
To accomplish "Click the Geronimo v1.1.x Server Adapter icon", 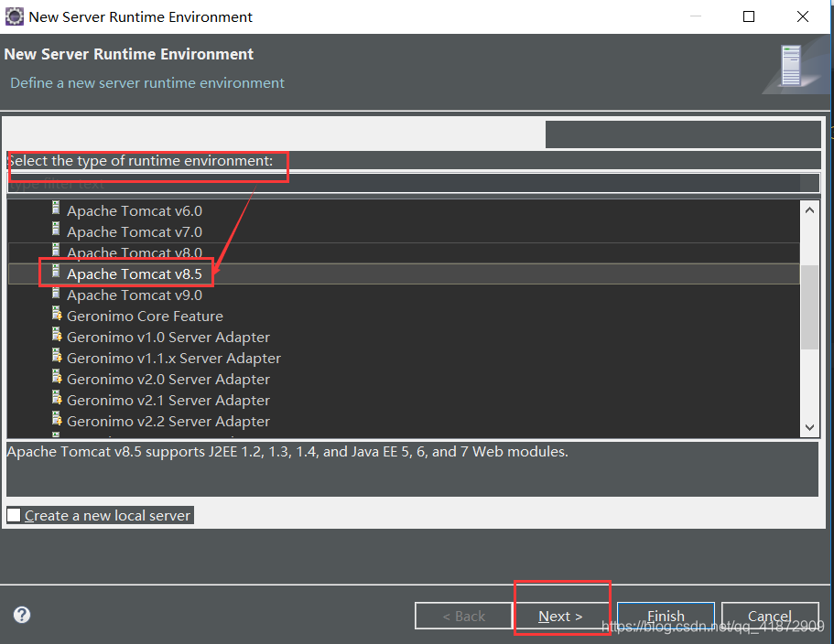I will point(57,356).
